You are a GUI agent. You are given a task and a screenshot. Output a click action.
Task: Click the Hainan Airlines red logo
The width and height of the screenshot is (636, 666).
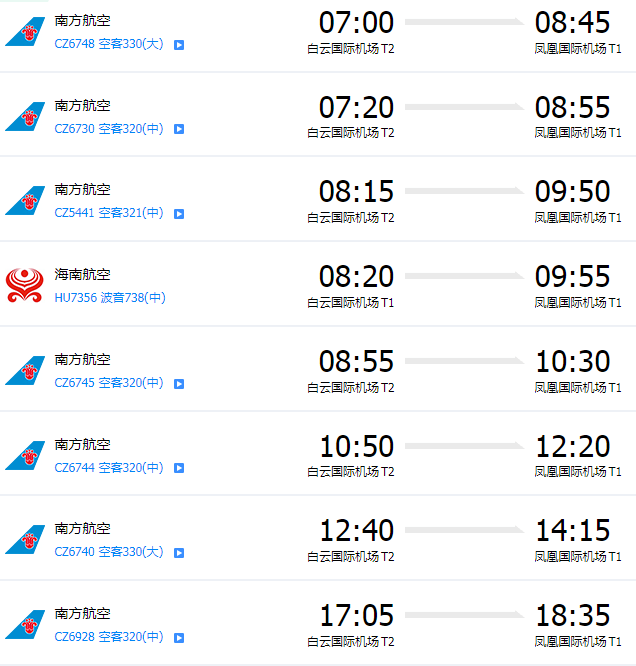[25, 285]
